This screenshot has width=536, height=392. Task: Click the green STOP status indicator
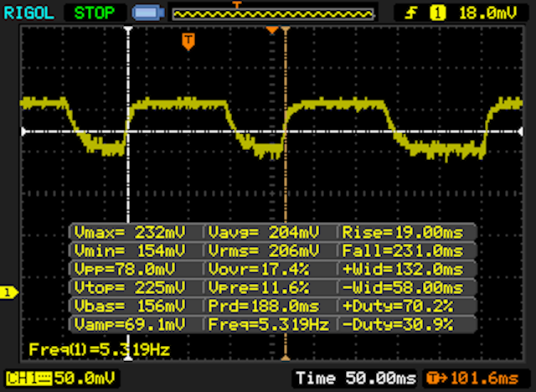95,13
